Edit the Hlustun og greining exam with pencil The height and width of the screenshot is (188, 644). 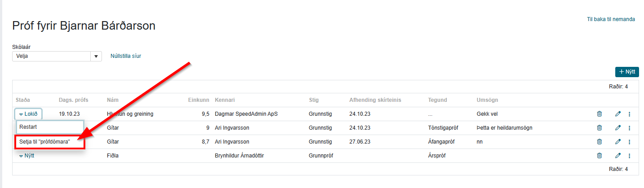618,114
